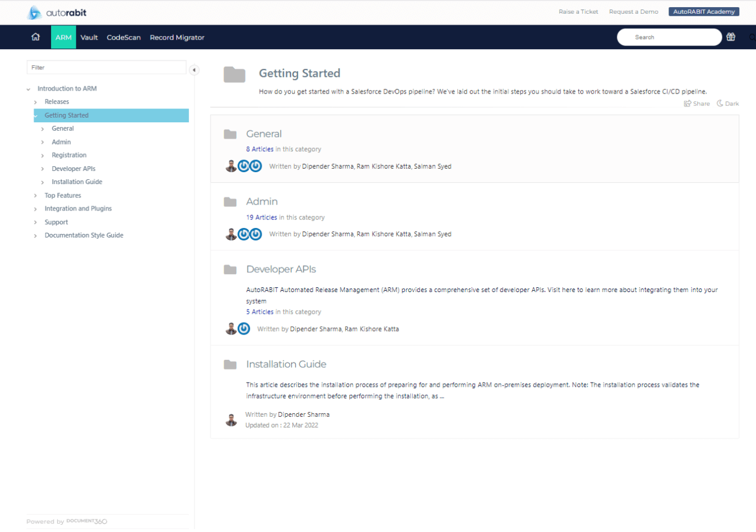
Task: Click Installation Guide author avatar
Action: pos(231,420)
